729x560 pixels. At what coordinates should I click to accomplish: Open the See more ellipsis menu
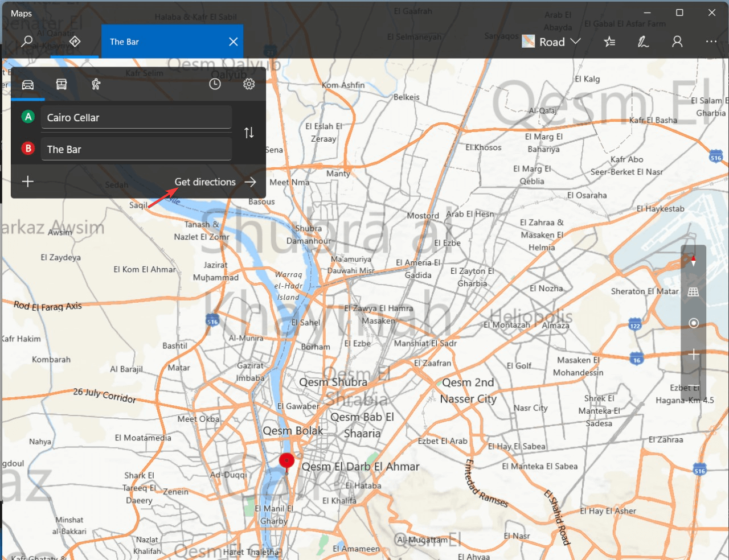[x=711, y=42]
